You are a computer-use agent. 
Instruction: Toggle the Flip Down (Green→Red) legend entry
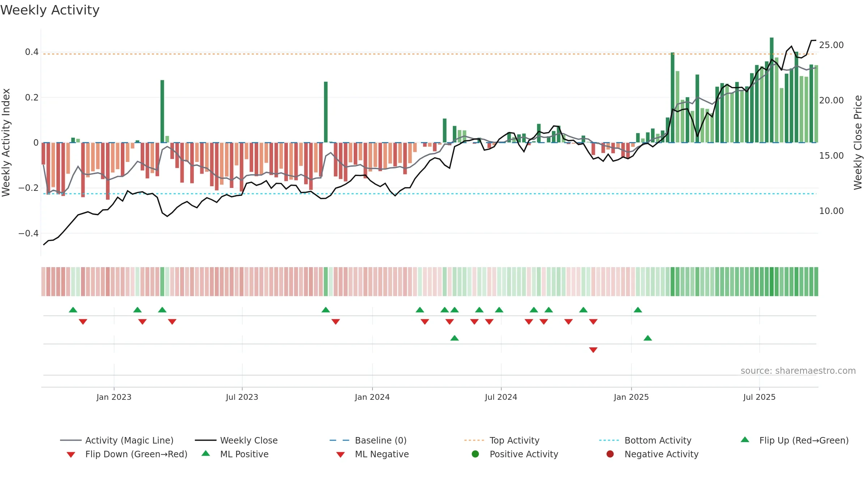pyautogui.click(x=127, y=454)
